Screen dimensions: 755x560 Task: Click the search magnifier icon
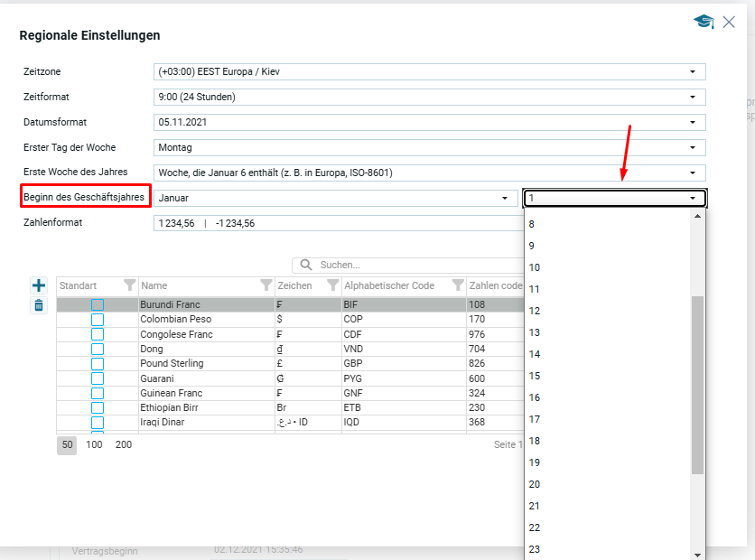[306, 265]
